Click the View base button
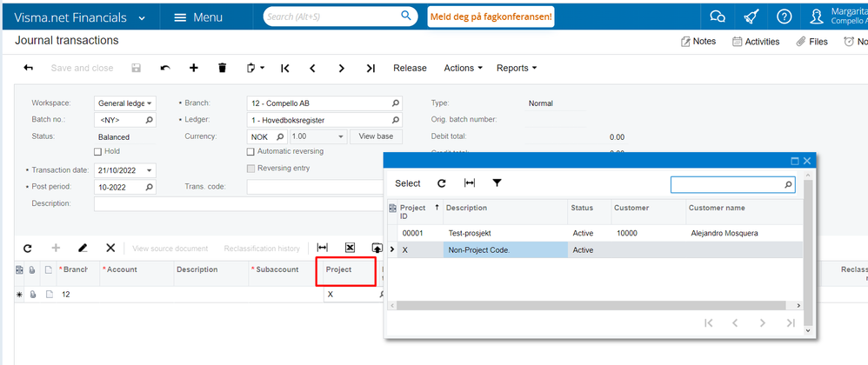This screenshot has width=868, height=365. pos(377,136)
